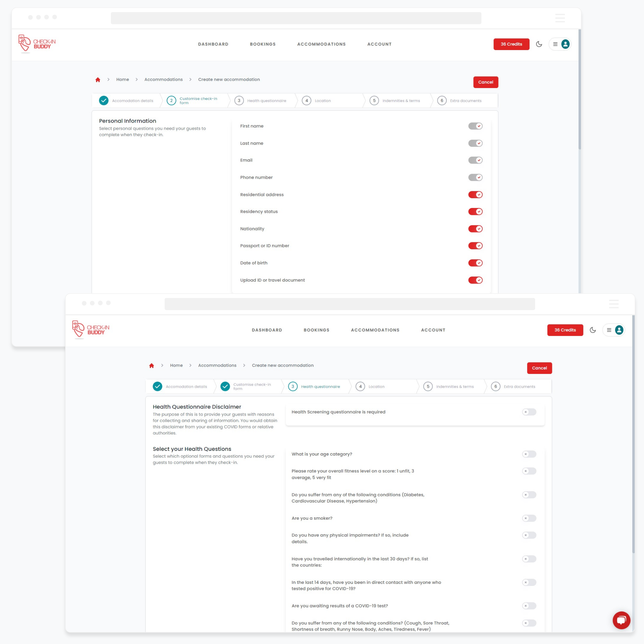
Task: Open the top-right browser menu lines in top window
Action: tap(560, 18)
